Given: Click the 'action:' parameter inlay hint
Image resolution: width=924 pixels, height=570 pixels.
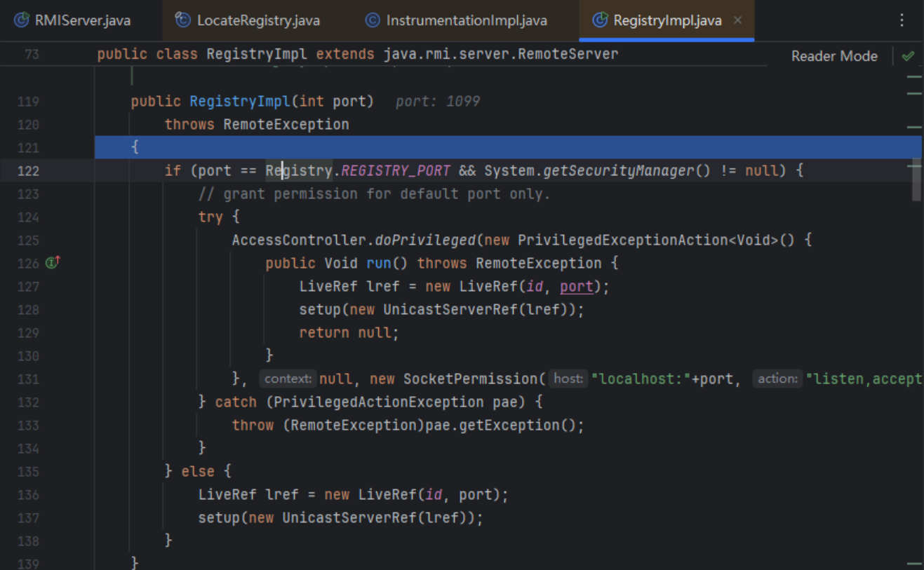Looking at the screenshot, I should [777, 379].
